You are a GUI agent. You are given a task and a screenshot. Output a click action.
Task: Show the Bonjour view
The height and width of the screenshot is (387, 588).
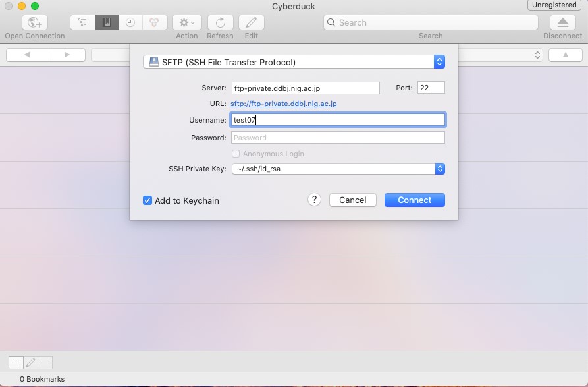coord(153,22)
